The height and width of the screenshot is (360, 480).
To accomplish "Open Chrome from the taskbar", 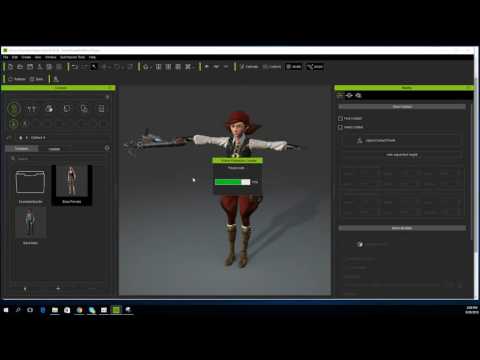I will 80,310.
